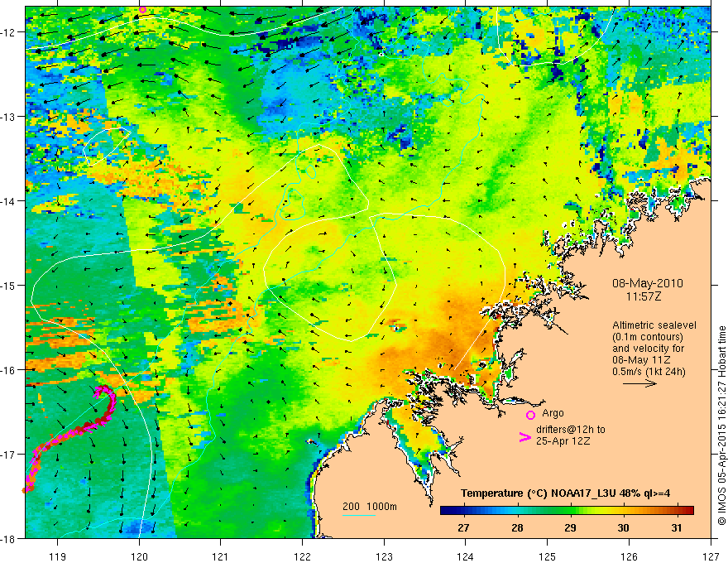The width and height of the screenshot is (728, 563).
Task: Click the magenta drifters chevron legend symbol
Action: (x=524, y=437)
